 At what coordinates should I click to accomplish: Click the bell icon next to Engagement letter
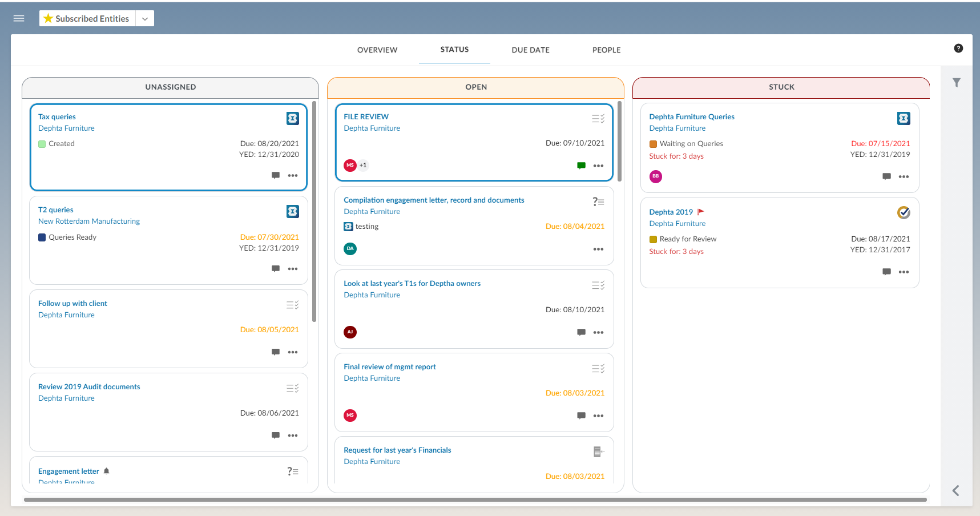point(107,471)
